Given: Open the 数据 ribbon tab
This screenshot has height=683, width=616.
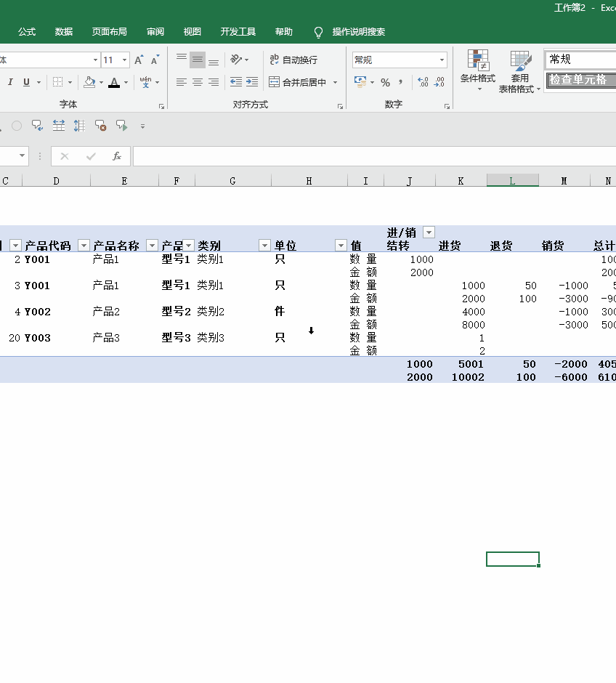Looking at the screenshot, I should click(64, 32).
